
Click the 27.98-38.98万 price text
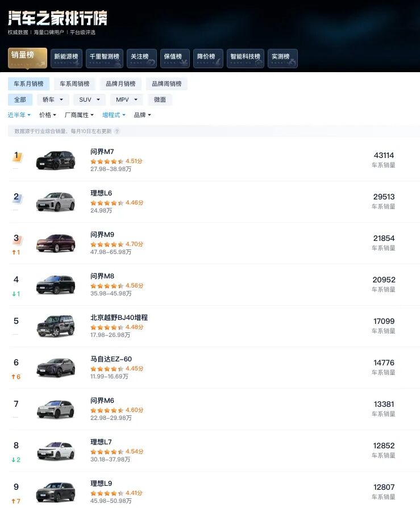(111, 169)
